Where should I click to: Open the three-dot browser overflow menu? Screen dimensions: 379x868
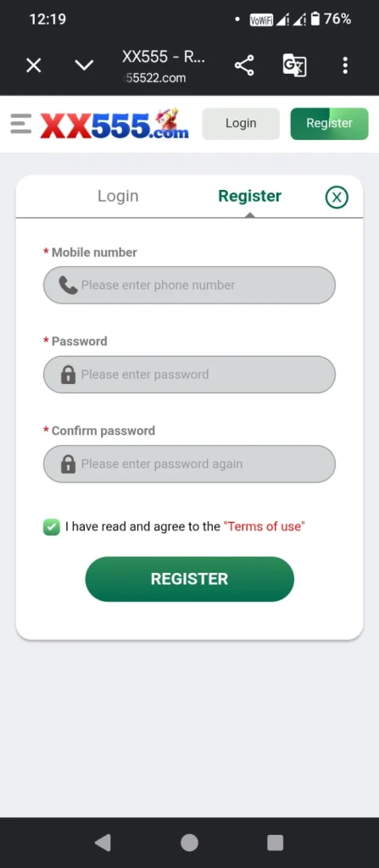click(344, 65)
